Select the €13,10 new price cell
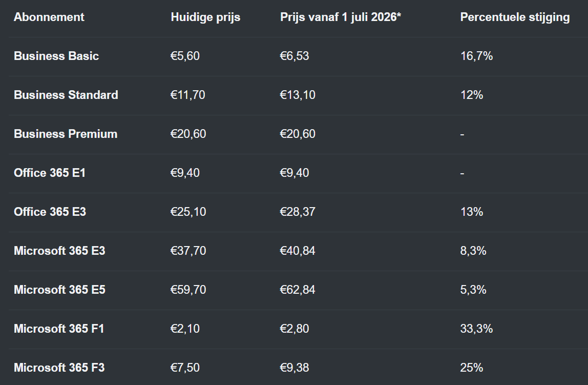Image resolution: width=588 pixels, height=385 pixels. tap(298, 95)
